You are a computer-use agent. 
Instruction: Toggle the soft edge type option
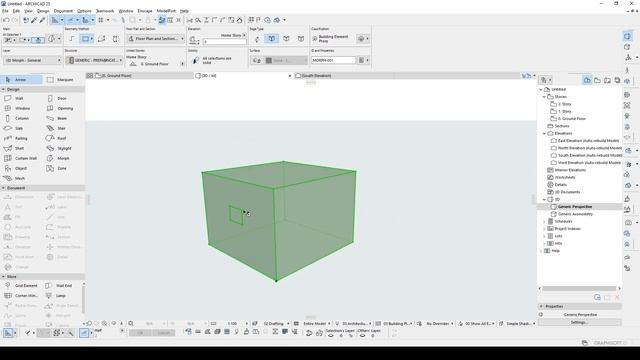286,39
